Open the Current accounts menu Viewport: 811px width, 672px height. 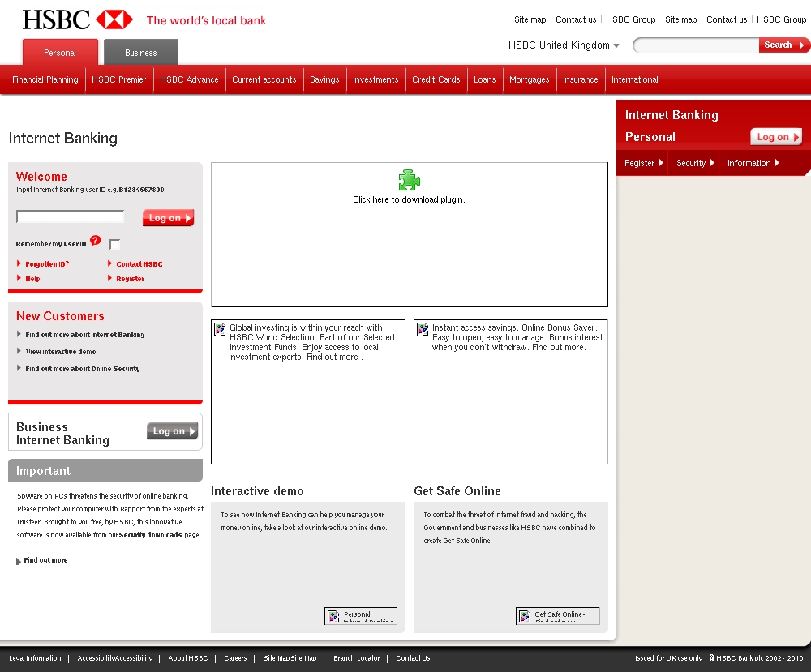click(x=264, y=79)
